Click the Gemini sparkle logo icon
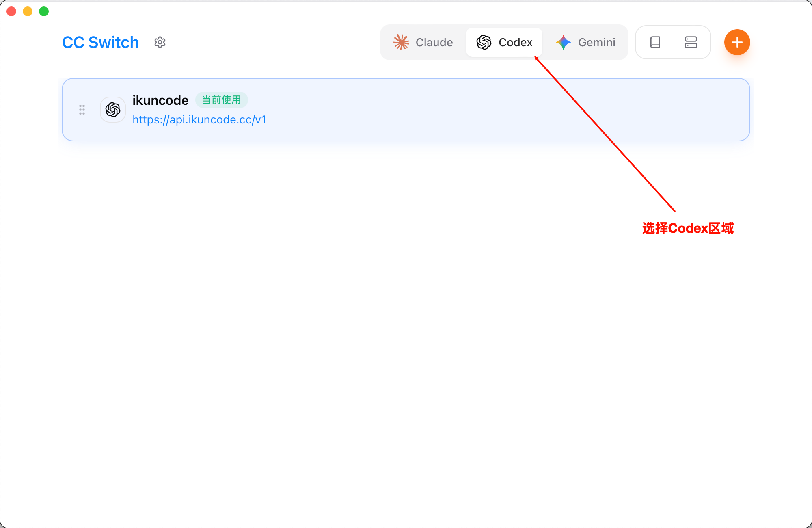This screenshot has height=528, width=812. pos(564,42)
